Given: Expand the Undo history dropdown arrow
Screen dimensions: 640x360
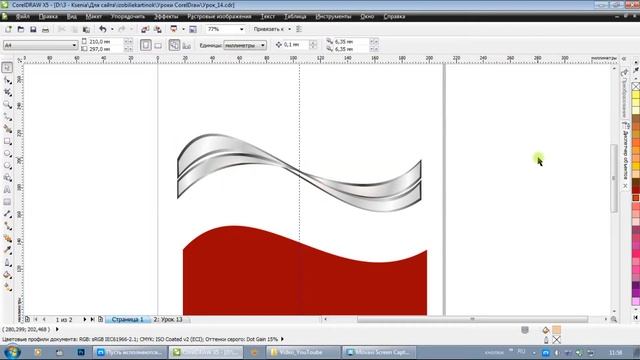Looking at the screenshot, I should coord(112,29).
